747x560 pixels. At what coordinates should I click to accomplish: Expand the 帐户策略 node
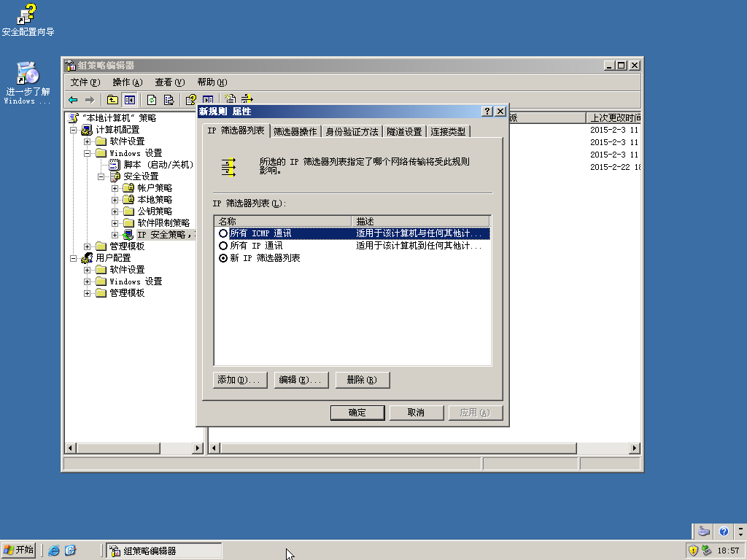tap(115, 188)
